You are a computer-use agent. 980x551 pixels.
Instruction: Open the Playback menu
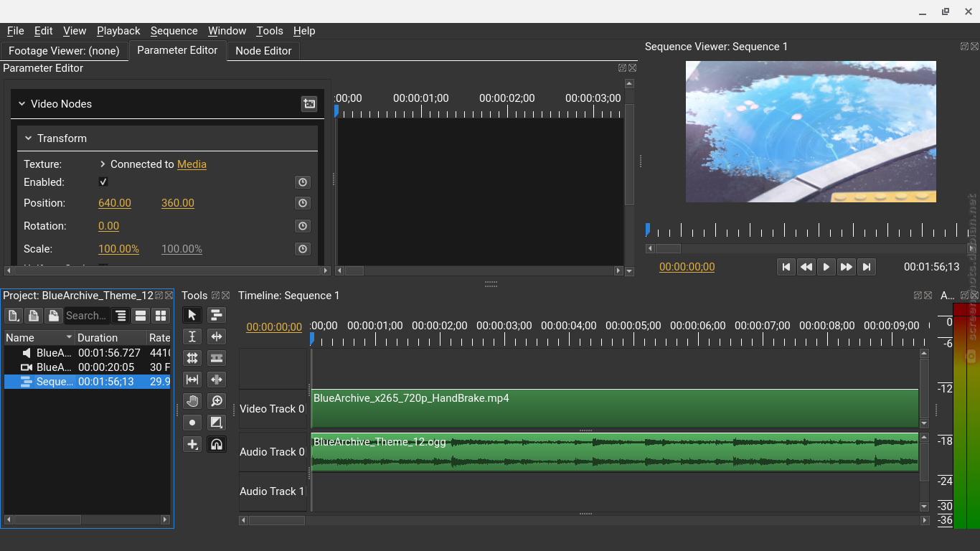pos(118,31)
